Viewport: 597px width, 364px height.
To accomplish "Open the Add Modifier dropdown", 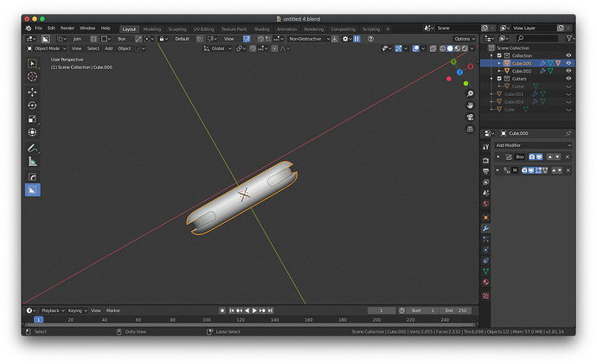I will click(533, 145).
